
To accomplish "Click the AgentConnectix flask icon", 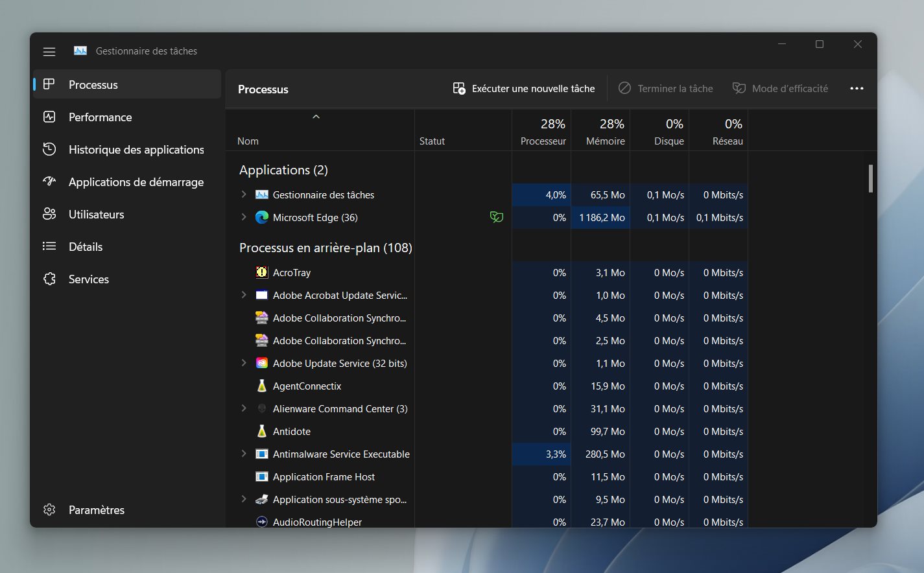I will pos(262,386).
